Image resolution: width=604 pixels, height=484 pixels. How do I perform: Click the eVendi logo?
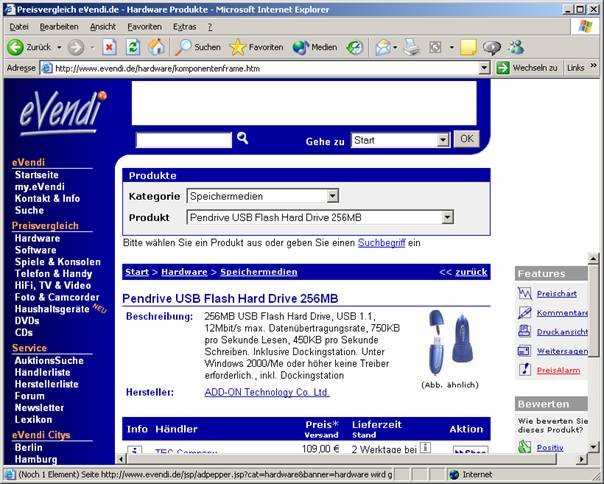click(64, 113)
